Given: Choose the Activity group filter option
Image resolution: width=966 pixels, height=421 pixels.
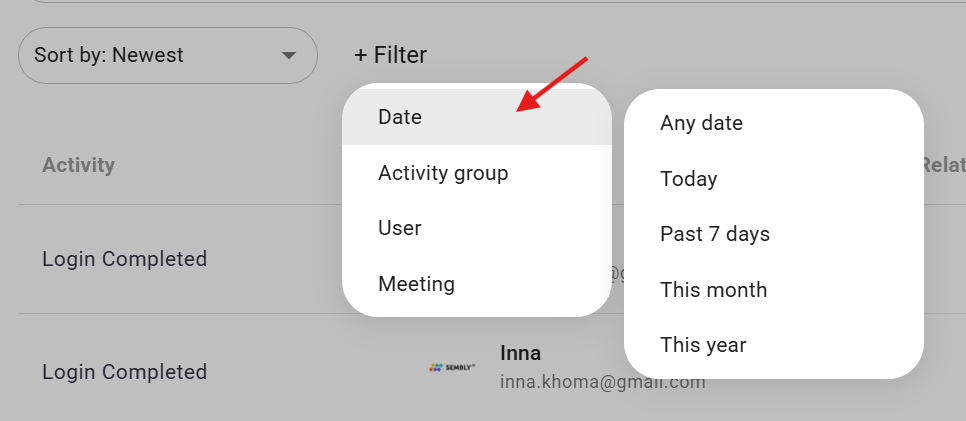Looking at the screenshot, I should [x=443, y=173].
